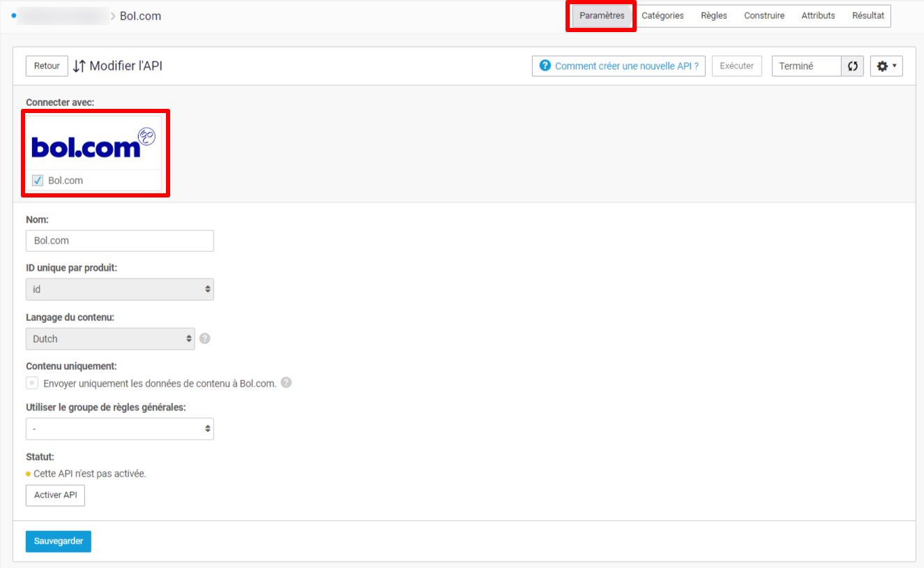Toggle the Bol.com connection checkbox

38,181
